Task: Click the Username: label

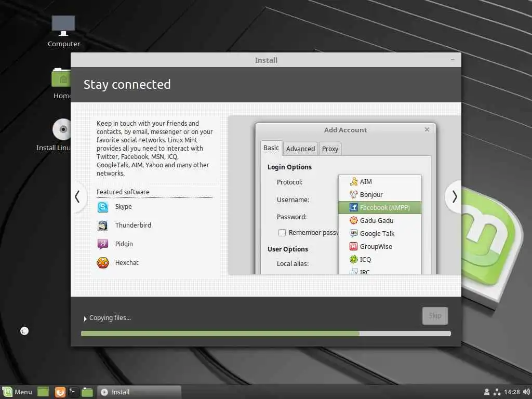Action: [x=293, y=200]
